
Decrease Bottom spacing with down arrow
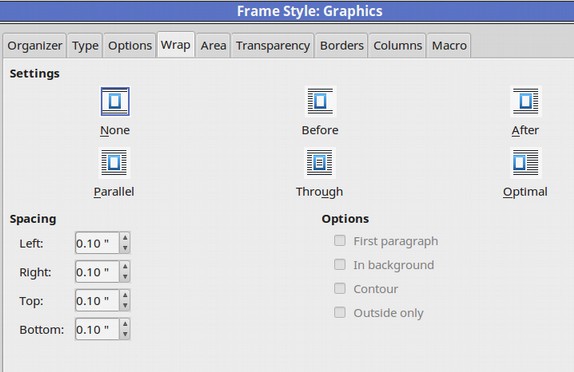click(125, 334)
